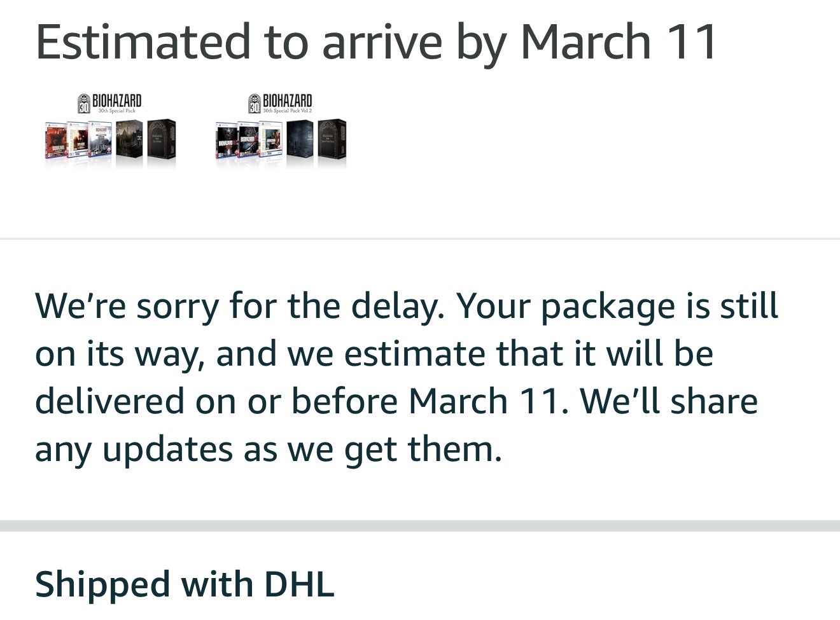The height and width of the screenshot is (620, 840).
Task: Click the thick gray divider above Shipped with DHL
Action: [420, 525]
